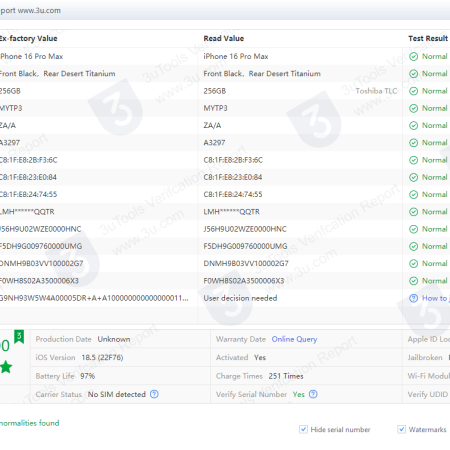Toggle the Watermarks checkbox

coord(402,429)
